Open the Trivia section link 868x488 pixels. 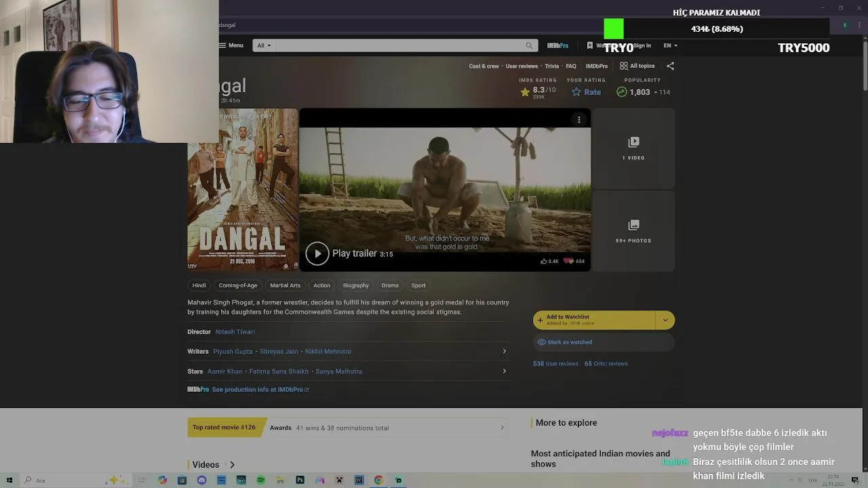(552, 66)
